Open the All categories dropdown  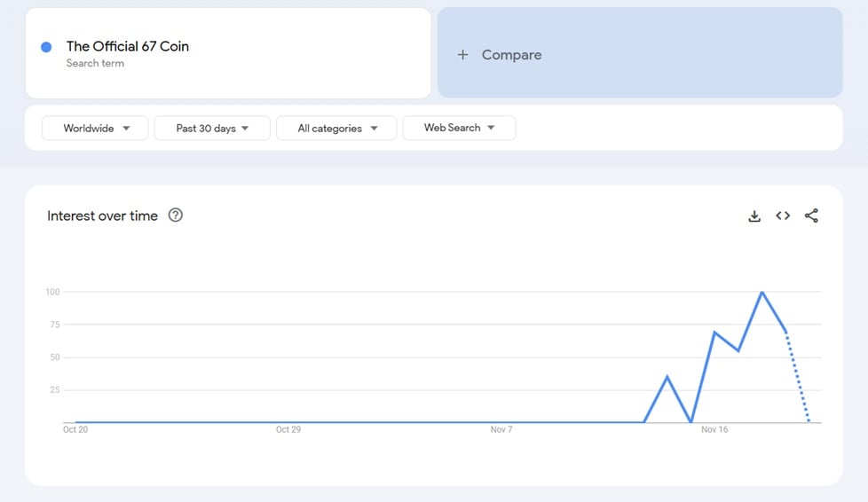(337, 128)
